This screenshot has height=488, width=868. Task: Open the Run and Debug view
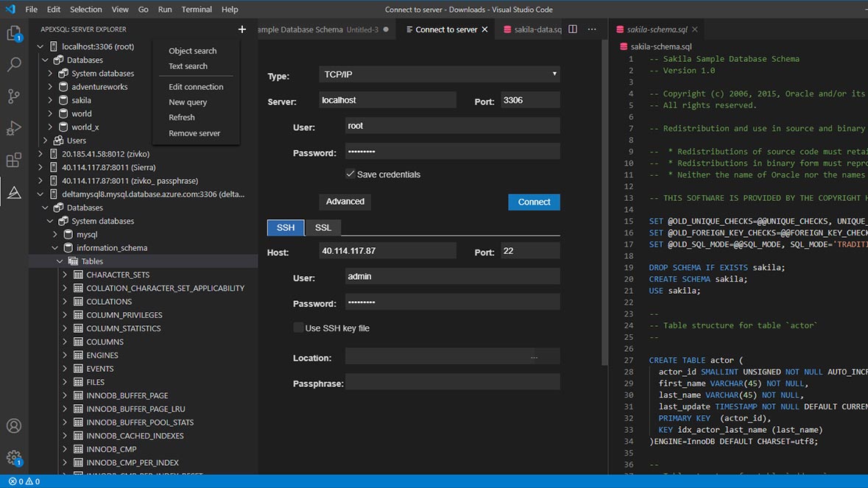coord(15,128)
